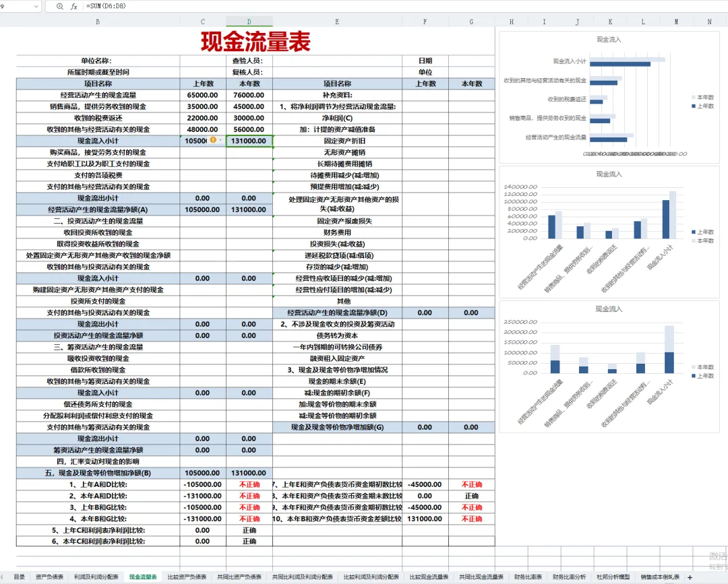Click the 查验人员: label cell
This screenshot has width=728, height=584.
click(x=249, y=61)
